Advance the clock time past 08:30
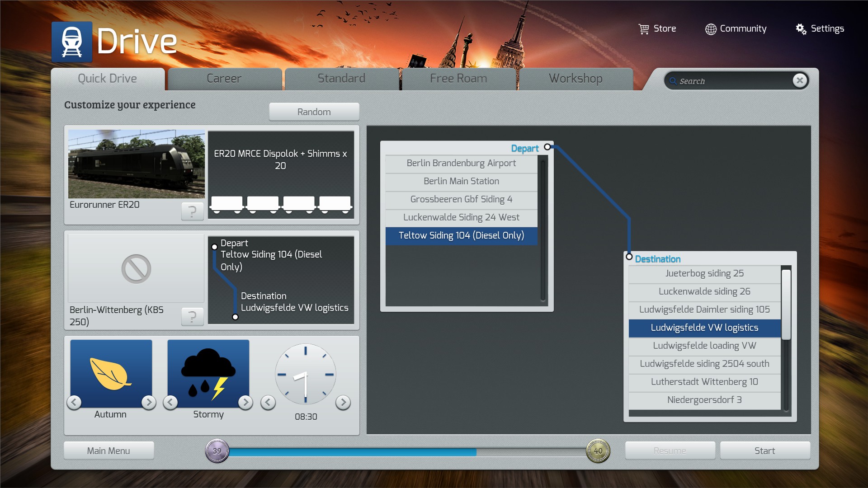 [343, 402]
